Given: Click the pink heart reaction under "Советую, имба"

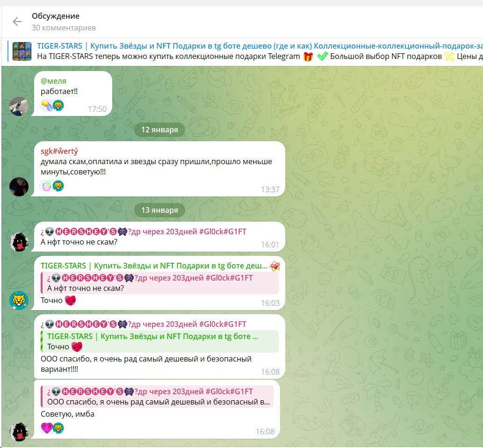Looking at the screenshot, I should coord(47,427).
